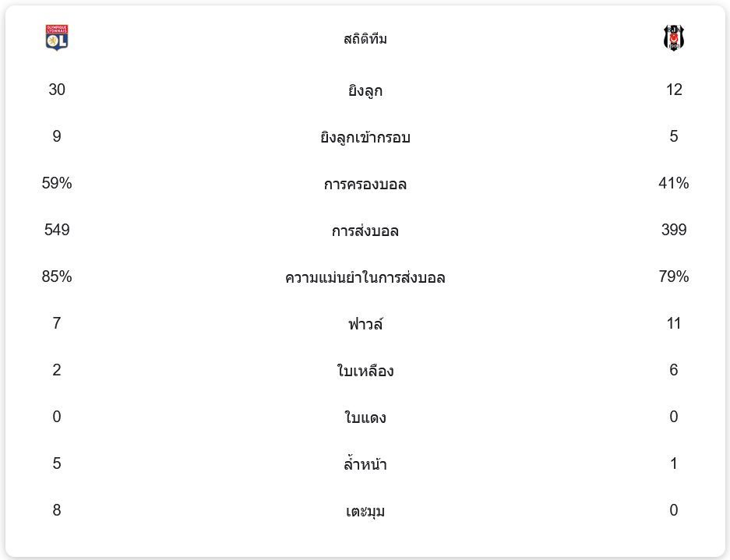Select Lyon's 59% possession value

pyautogui.click(x=57, y=183)
